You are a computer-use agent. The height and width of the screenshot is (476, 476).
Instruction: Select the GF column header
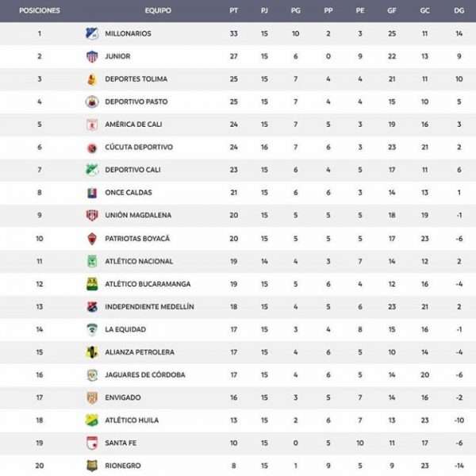click(x=392, y=10)
